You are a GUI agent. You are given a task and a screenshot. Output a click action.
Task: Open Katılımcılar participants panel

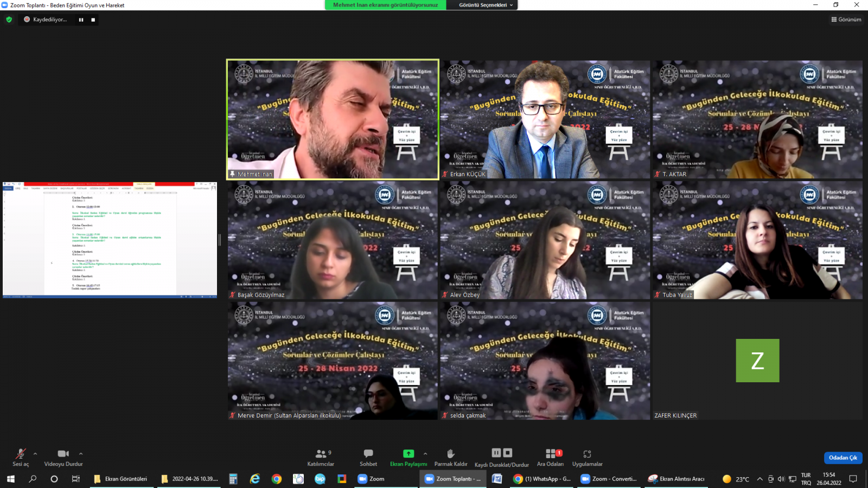(x=321, y=457)
